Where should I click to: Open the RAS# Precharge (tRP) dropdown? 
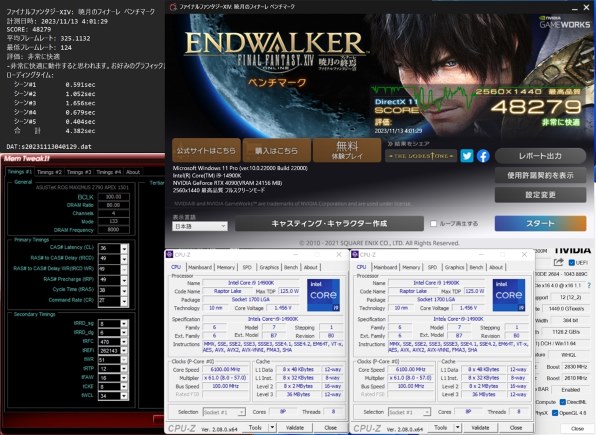pos(124,280)
